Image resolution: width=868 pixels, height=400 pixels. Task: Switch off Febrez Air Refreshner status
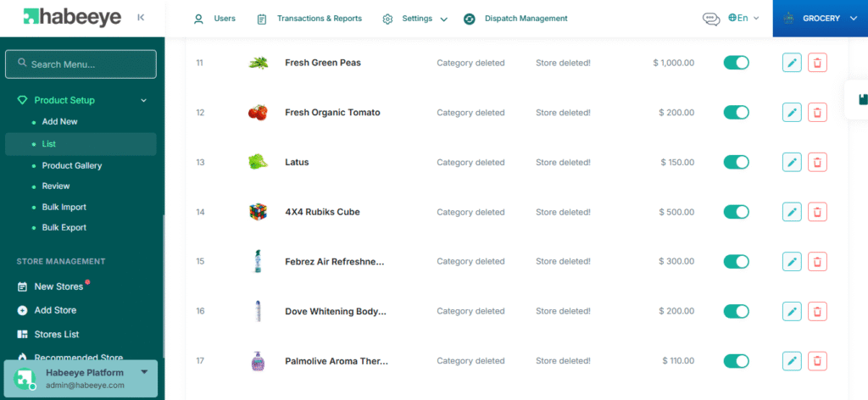(x=736, y=261)
